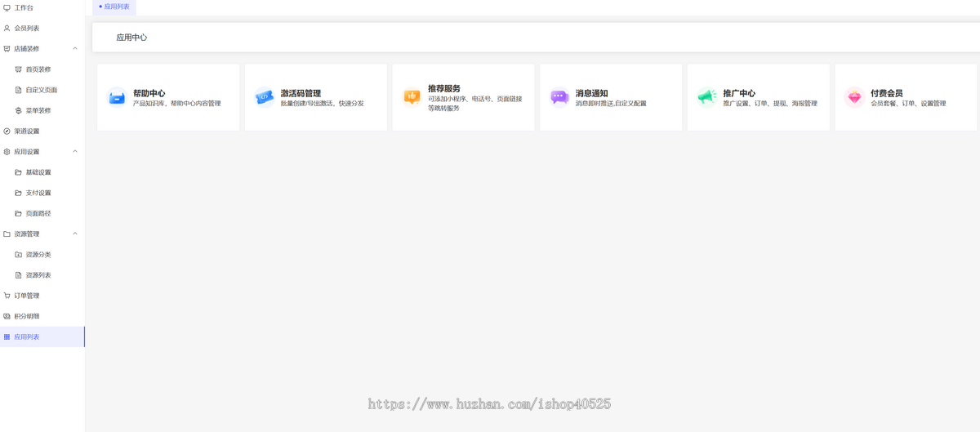Click the 支付设置 folder icon
The width and height of the screenshot is (980, 432).
[19, 193]
